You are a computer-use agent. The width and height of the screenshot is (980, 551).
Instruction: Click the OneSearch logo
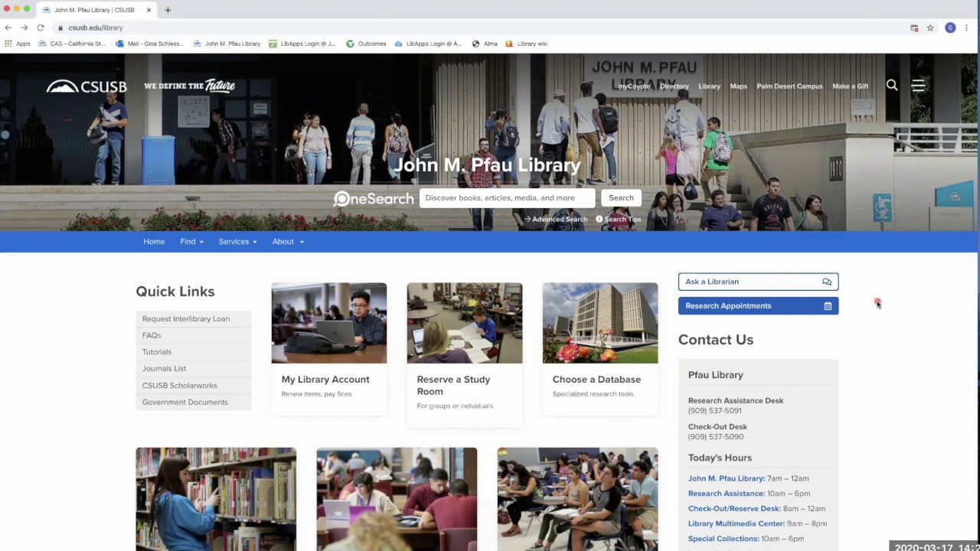[x=374, y=199]
